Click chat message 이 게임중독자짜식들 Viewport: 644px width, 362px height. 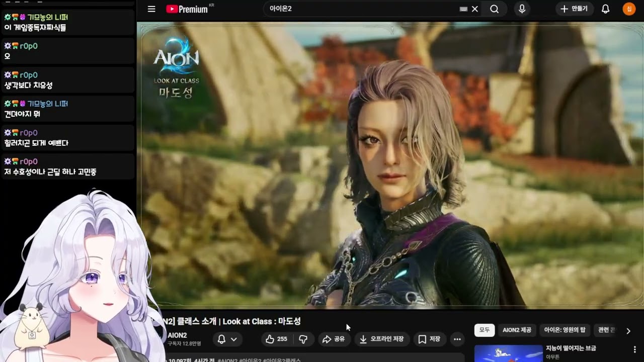35,28
